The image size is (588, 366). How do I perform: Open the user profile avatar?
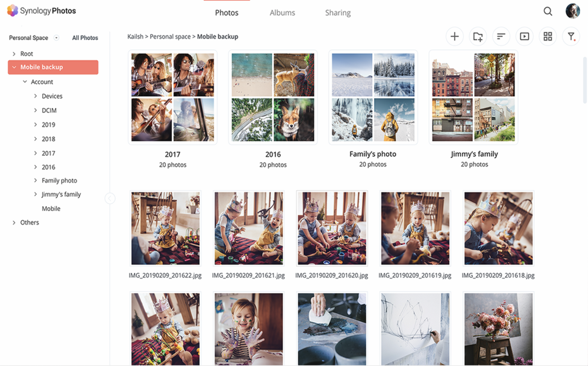pos(573,11)
